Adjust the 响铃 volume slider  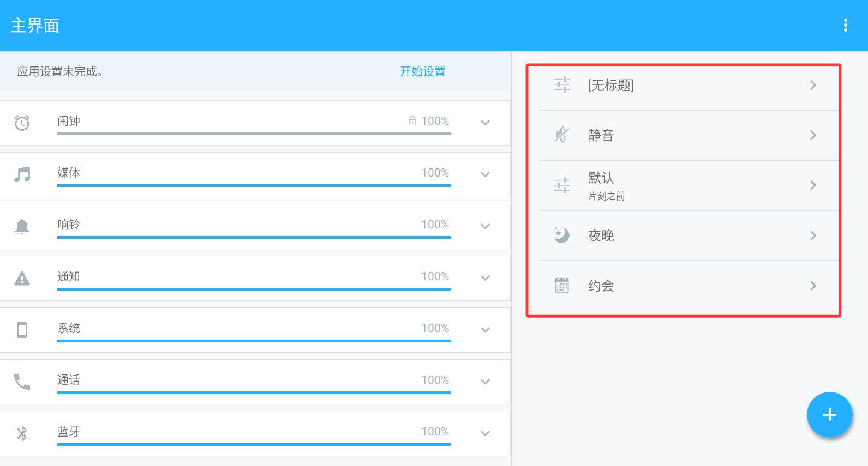(254, 237)
